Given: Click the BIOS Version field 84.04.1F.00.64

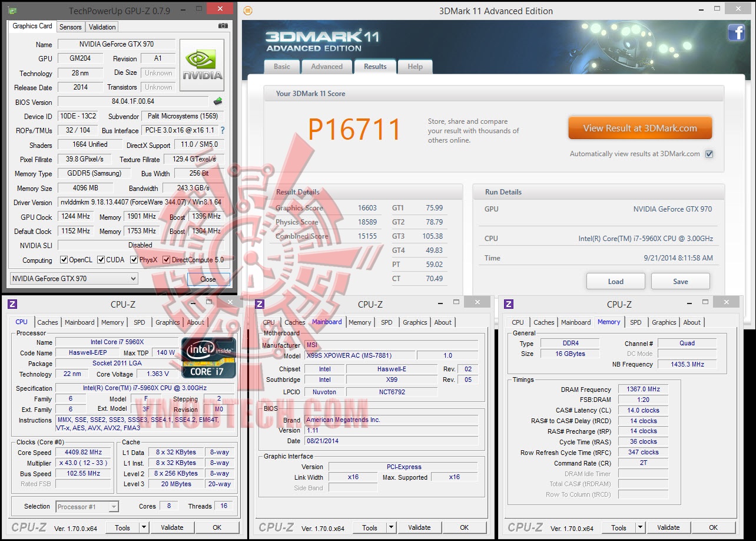Looking at the screenshot, I should point(134,102).
